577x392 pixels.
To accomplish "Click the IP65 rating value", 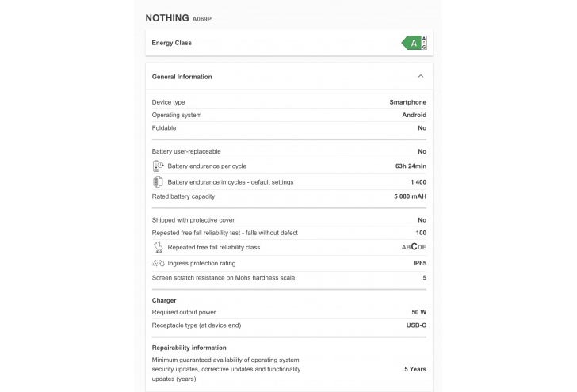I will 419,263.
